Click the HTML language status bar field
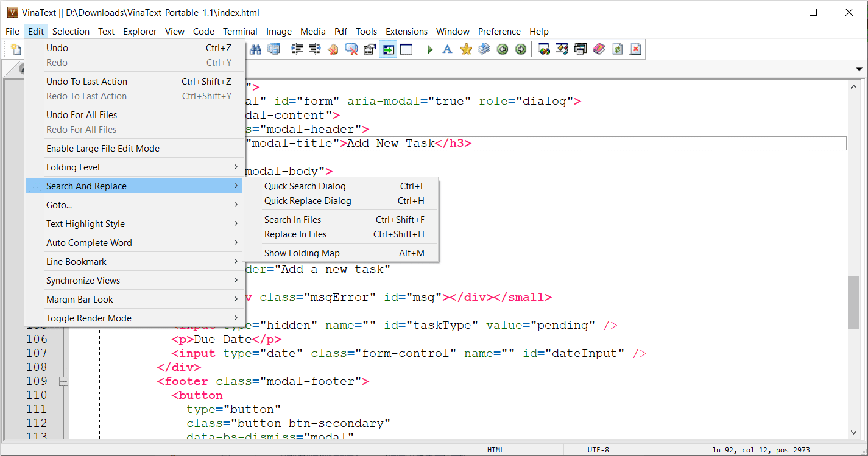The width and height of the screenshot is (868, 456). 495,450
